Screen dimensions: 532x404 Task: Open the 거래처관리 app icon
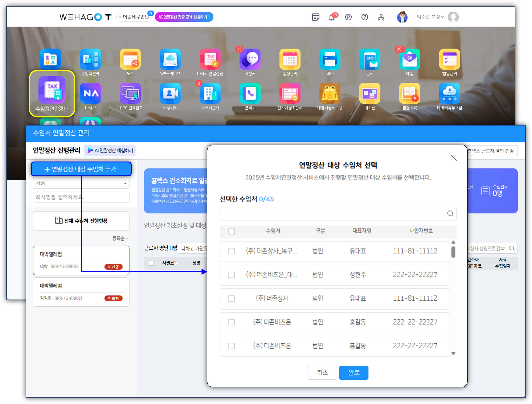(210, 93)
